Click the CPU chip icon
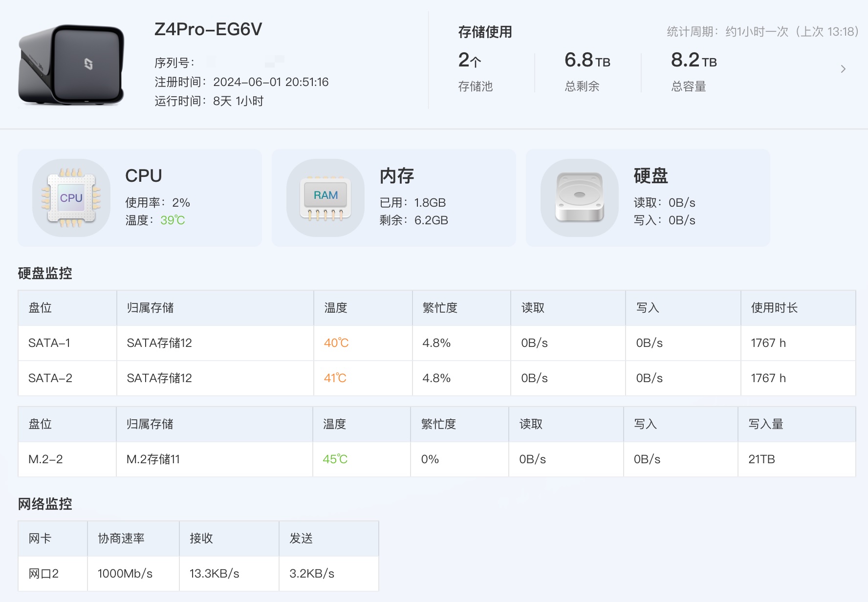Screen dimensions: 868x602 tap(71, 198)
